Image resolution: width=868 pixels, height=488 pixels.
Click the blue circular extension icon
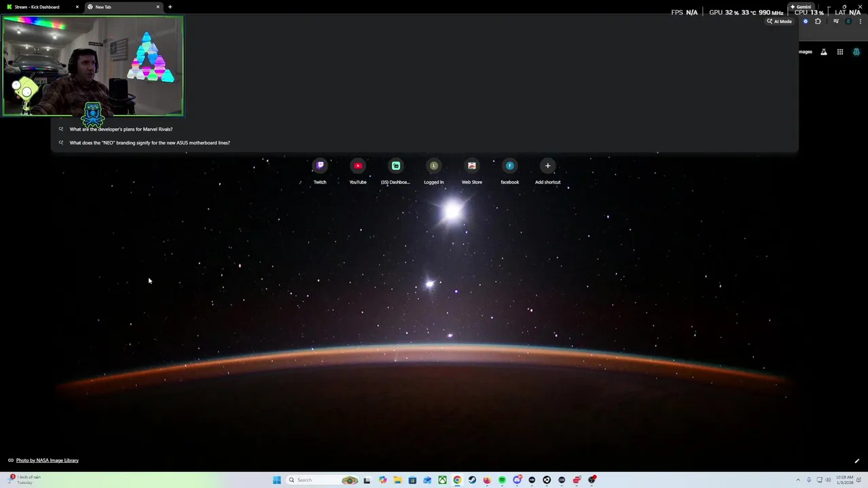point(806,21)
